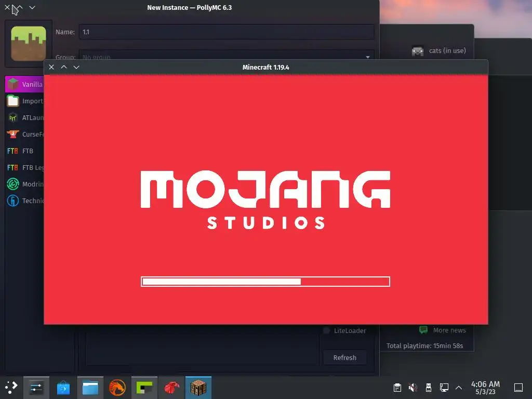Image resolution: width=532 pixels, height=399 pixels.
Task: Minimize Minecraft 1.19.4 window with down chevron
Action: tap(76, 67)
